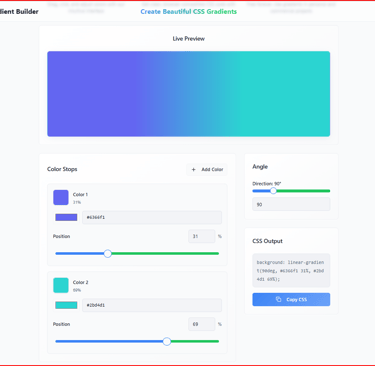Image resolution: width=375 pixels, height=366 pixels.
Task: Click the Copy CSS button
Action: pos(291,299)
